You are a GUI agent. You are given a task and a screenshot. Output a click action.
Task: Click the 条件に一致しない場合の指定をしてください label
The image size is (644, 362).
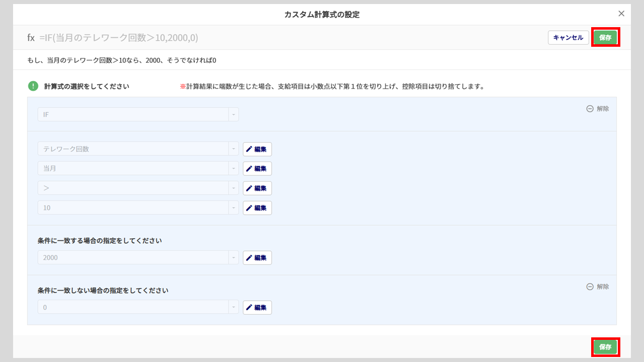coord(103,291)
